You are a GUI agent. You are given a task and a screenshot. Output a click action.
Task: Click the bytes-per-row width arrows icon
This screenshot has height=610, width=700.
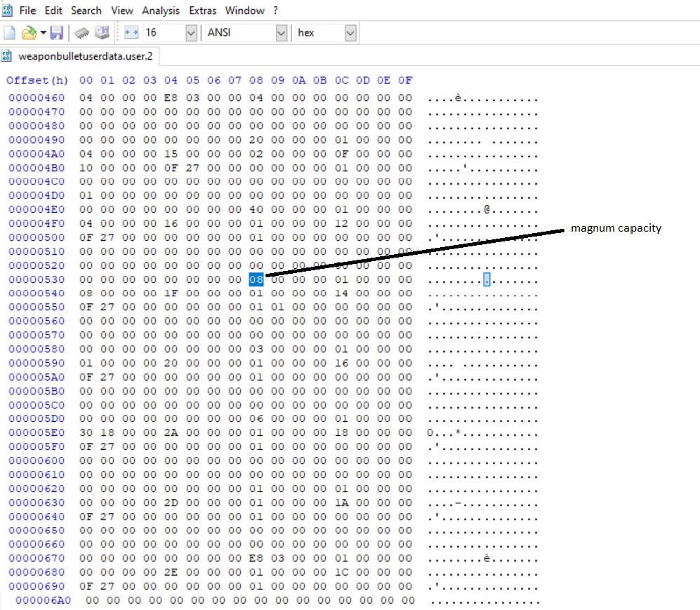131,32
